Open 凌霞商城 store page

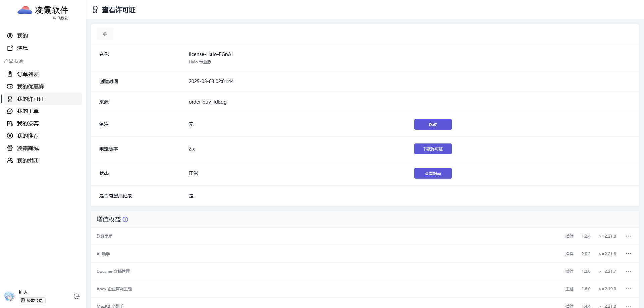point(28,148)
